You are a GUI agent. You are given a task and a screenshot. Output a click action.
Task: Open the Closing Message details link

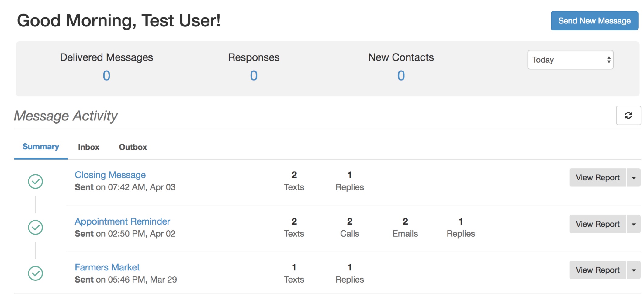110,175
